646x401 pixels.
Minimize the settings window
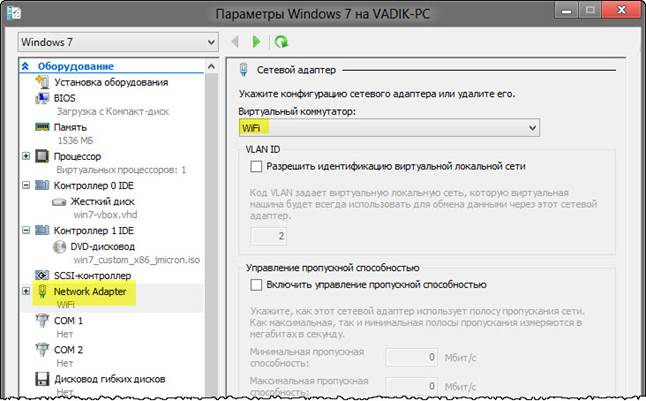pyautogui.click(x=566, y=11)
